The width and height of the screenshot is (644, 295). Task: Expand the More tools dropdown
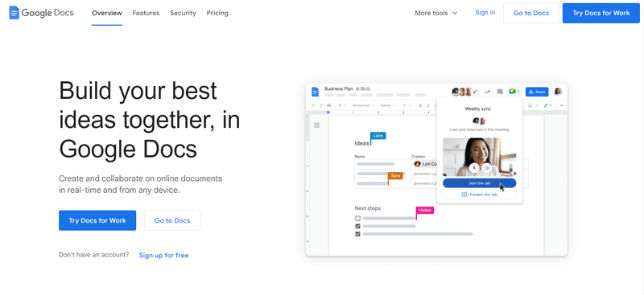coord(436,13)
